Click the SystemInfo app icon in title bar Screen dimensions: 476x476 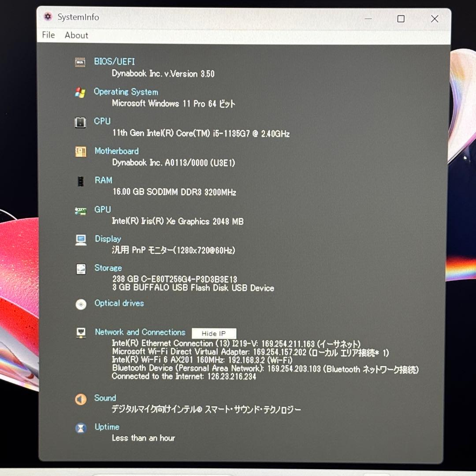[x=48, y=17]
